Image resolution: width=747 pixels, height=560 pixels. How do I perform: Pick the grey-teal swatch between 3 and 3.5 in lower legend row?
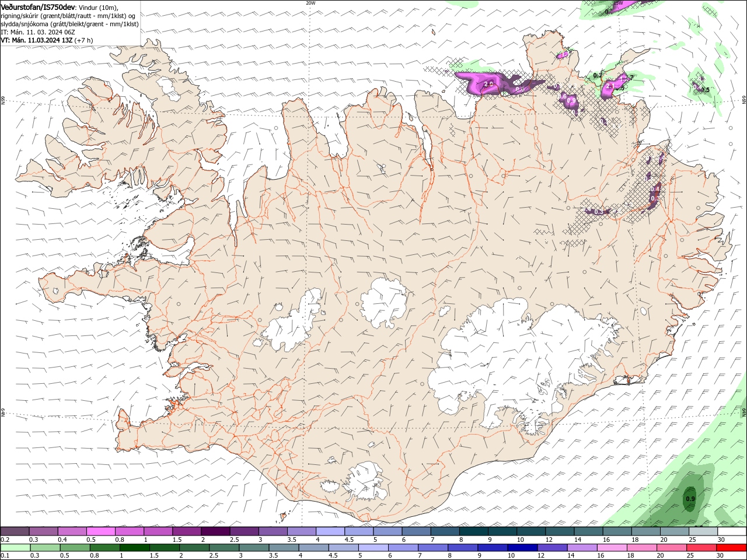(254, 548)
